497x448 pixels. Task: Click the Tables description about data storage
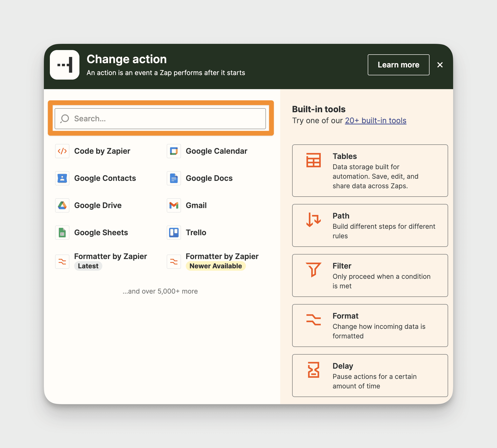[375, 176]
